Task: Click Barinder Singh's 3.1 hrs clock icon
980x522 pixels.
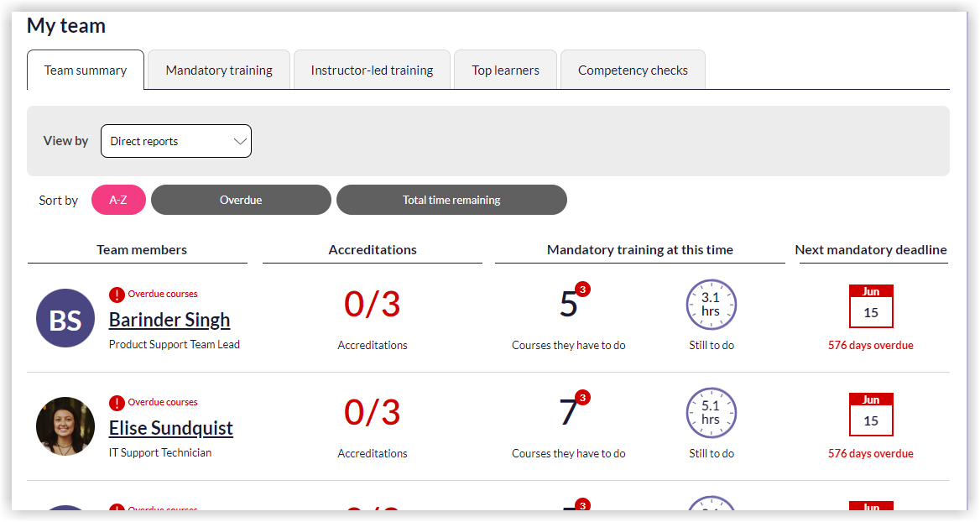Action: click(x=711, y=304)
